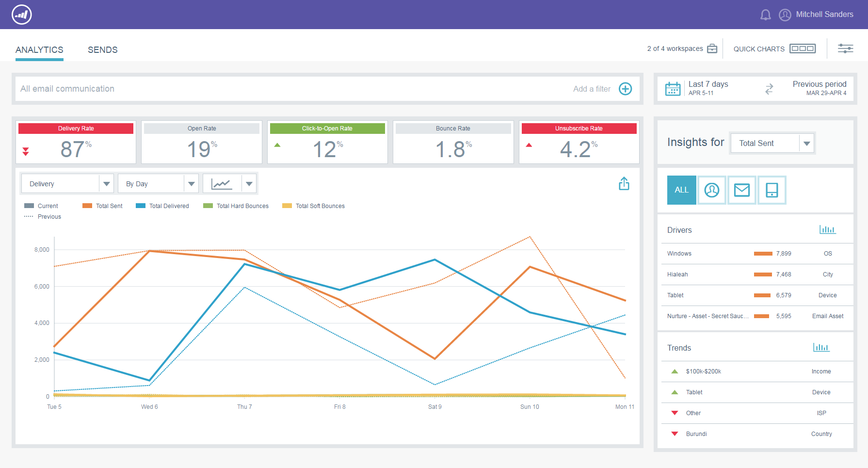Select the envelope insights filter icon
The image size is (868, 468).
pyautogui.click(x=741, y=190)
